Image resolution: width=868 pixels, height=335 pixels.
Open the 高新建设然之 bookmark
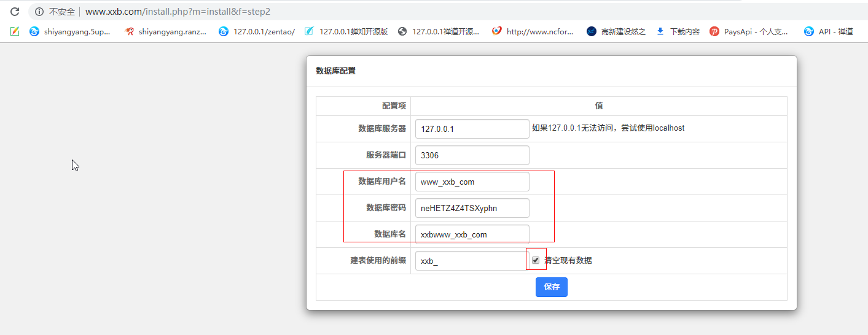tap(616, 31)
